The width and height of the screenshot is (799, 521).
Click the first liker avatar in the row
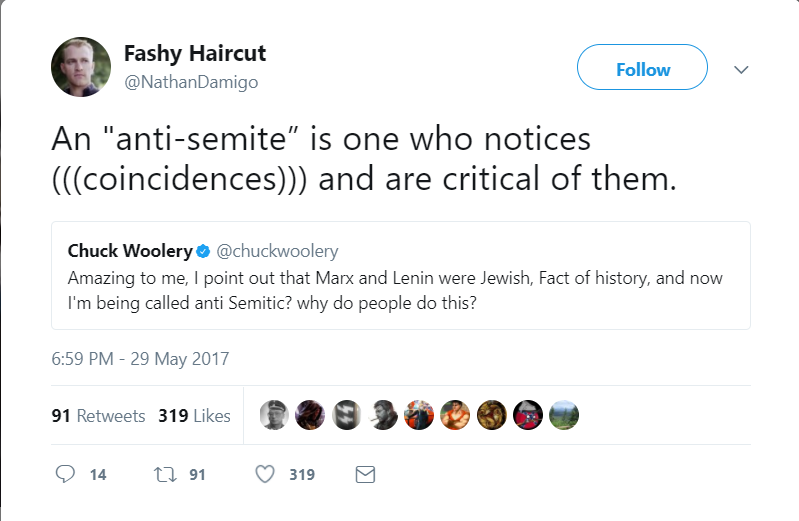coord(273,415)
